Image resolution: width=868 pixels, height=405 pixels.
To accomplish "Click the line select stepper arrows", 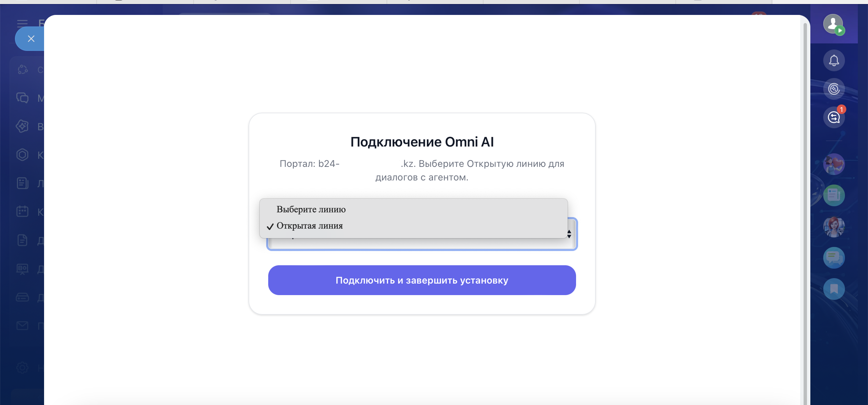I will pyautogui.click(x=569, y=234).
